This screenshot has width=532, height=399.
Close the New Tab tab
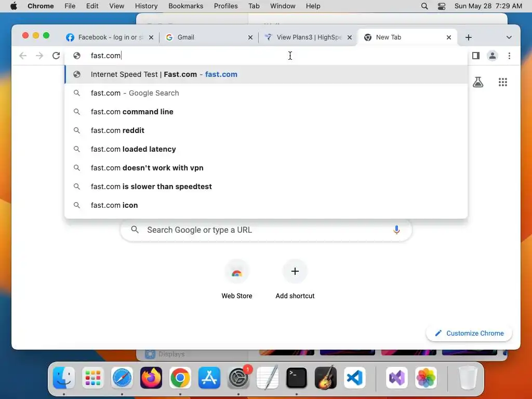(448, 37)
